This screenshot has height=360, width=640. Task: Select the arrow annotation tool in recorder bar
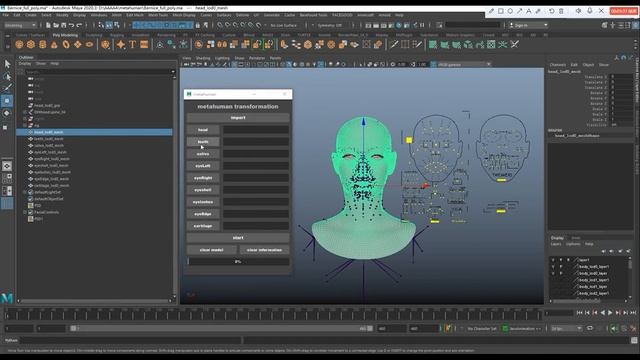(x=520, y=11)
